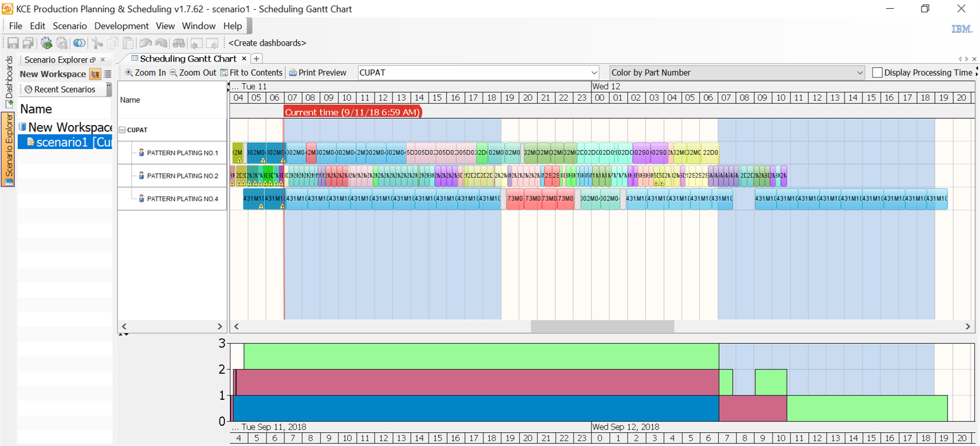
Task: Click the Name pane scroll right arrow
Action: pyautogui.click(x=220, y=326)
